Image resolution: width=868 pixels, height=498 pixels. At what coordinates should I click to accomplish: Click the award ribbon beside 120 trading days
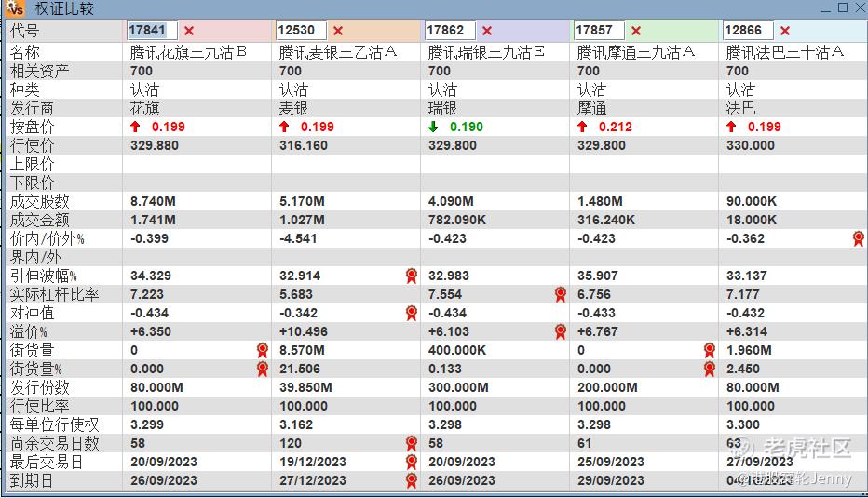click(412, 443)
